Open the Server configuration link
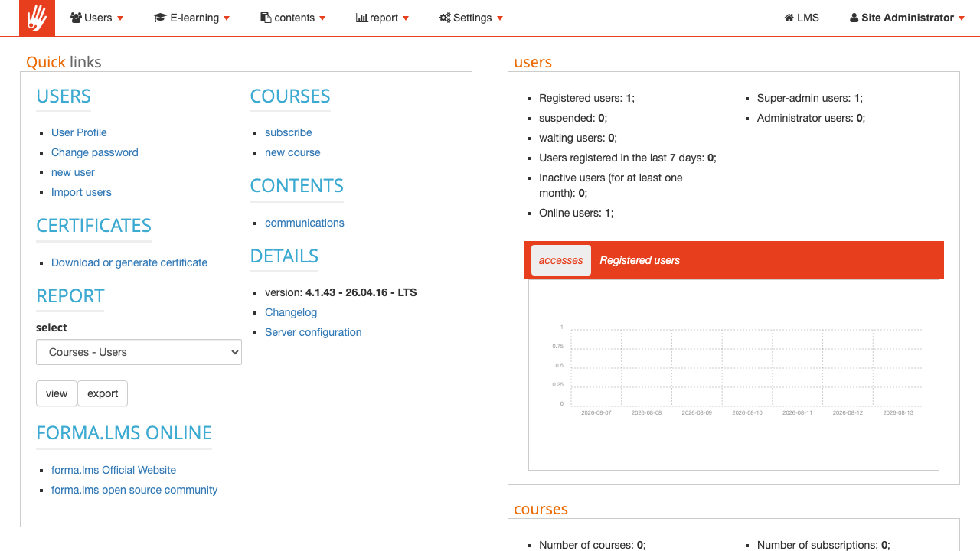980x551 pixels. (x=313, y=332)
